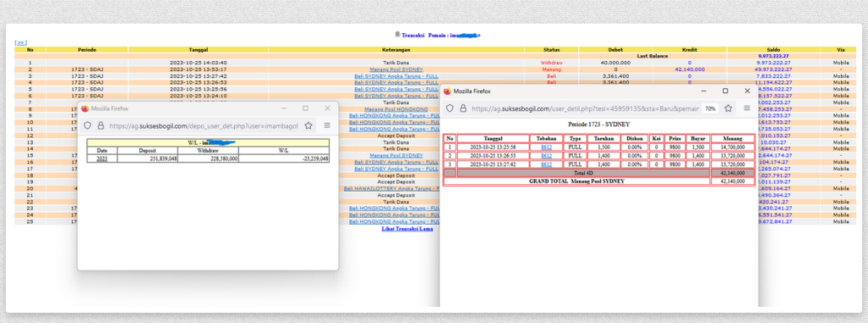This screenshot has height=323, width=868.
Task: Click the shield icon in the user_detil window
Action: 450,109
